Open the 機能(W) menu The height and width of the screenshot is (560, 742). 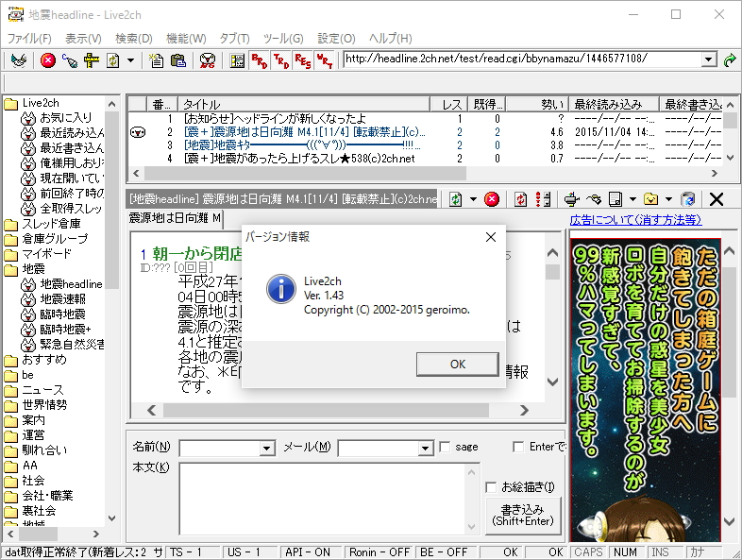[186, 39]
